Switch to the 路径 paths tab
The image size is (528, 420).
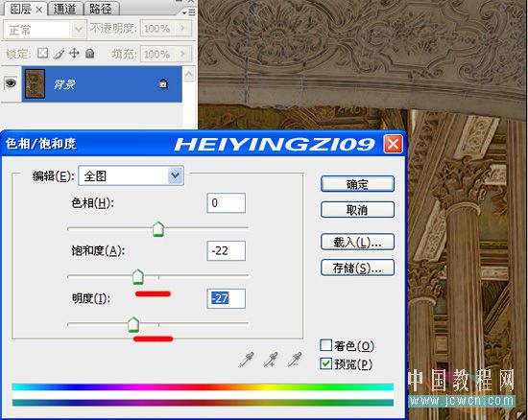point(101,9)
